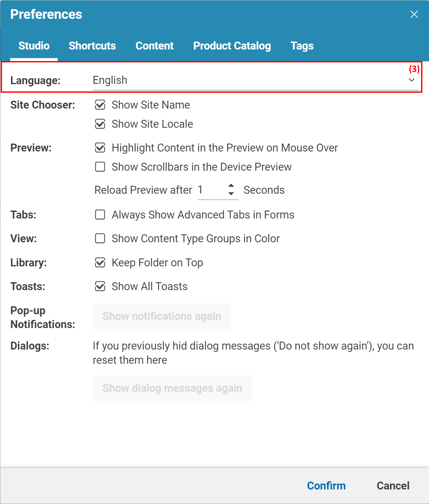
Task: Click the Cancel button
Action: pos(393,486)
